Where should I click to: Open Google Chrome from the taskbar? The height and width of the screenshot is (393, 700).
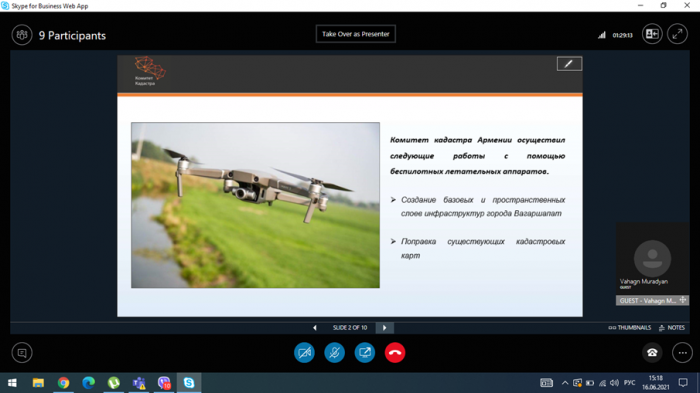(x=63, y=383)
